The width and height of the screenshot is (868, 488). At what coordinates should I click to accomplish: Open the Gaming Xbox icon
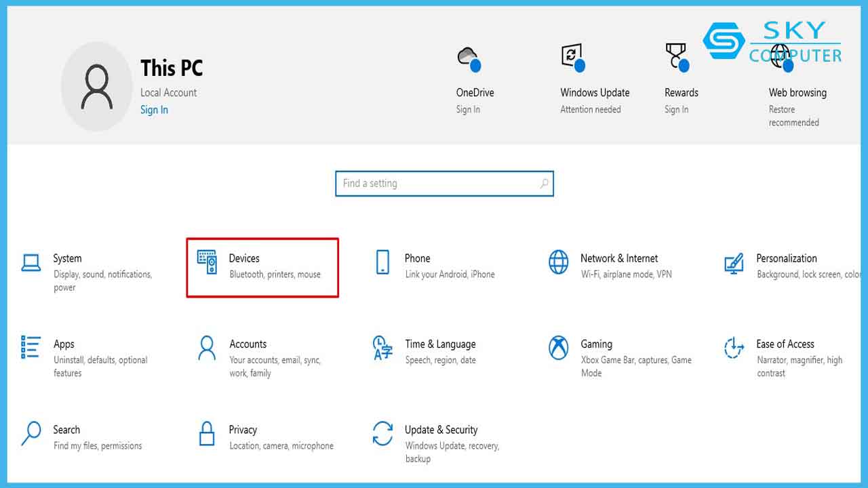559,348
